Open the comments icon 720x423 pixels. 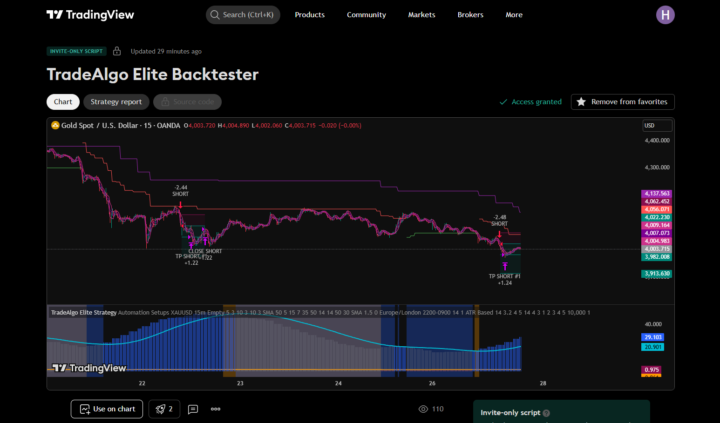(x=193, y=409)
